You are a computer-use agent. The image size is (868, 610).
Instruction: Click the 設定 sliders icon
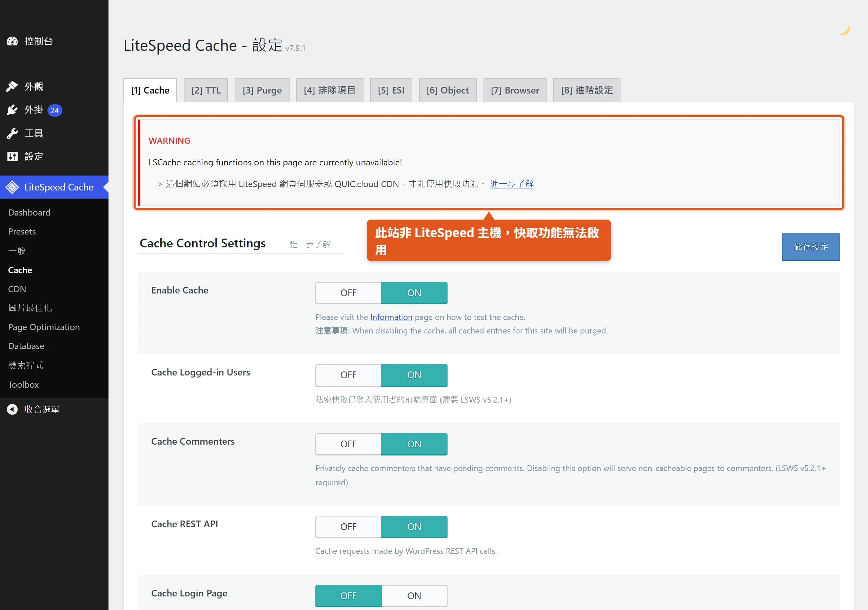coord(12,157)
